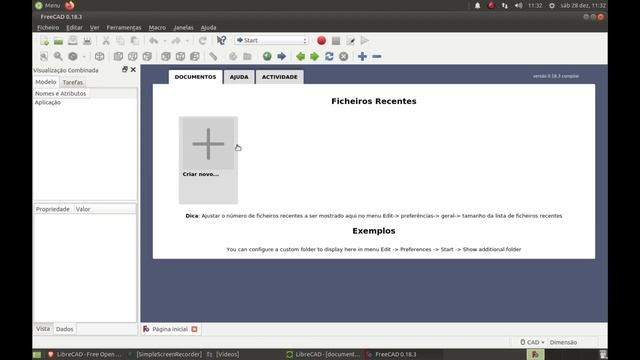Viewport: 640px width, 360px height.
Task: Click the Draw style icon
Action: pyautogui.click(x=73, y=56)
